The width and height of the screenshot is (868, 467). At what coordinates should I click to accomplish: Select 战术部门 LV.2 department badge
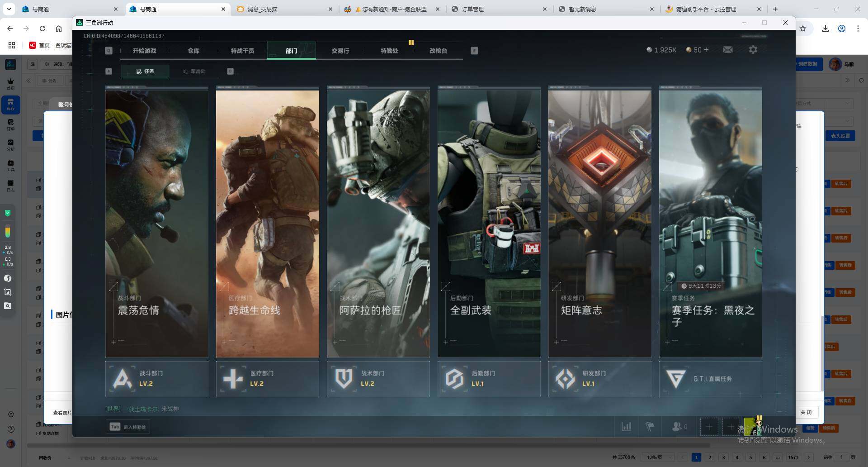click(378, 378)
